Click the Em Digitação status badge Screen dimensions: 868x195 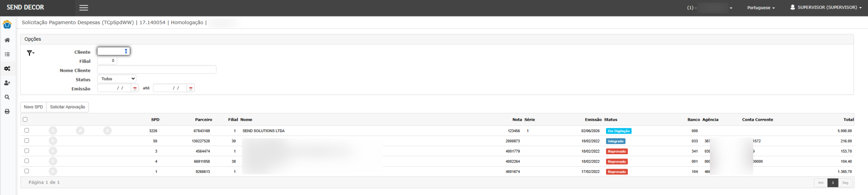tap(618, 131)
